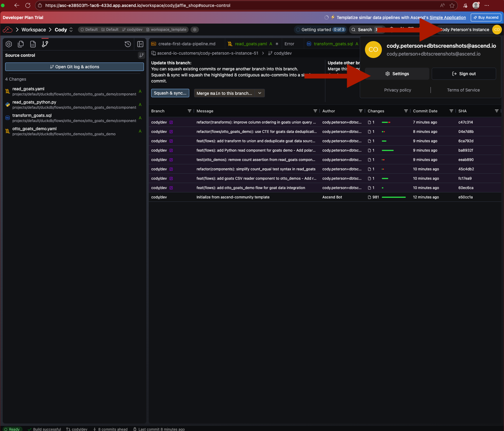
Task: Collapse the left side panel
Action: pyautogui.click(x=140, y=44)
